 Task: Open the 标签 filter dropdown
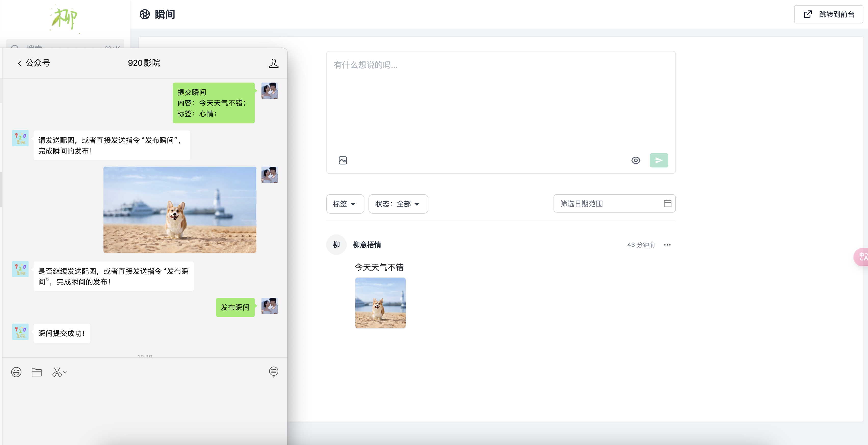[x=345, y=204]
